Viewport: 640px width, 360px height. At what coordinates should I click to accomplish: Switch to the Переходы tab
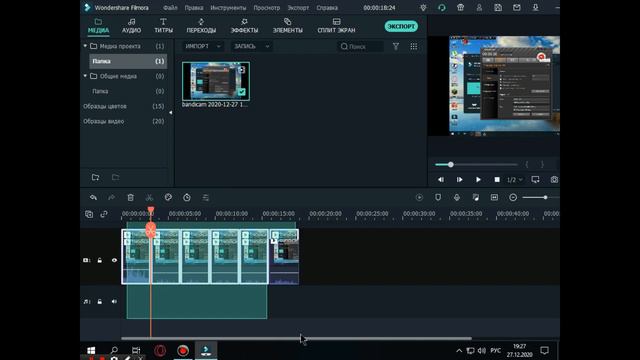coord(201,26)
